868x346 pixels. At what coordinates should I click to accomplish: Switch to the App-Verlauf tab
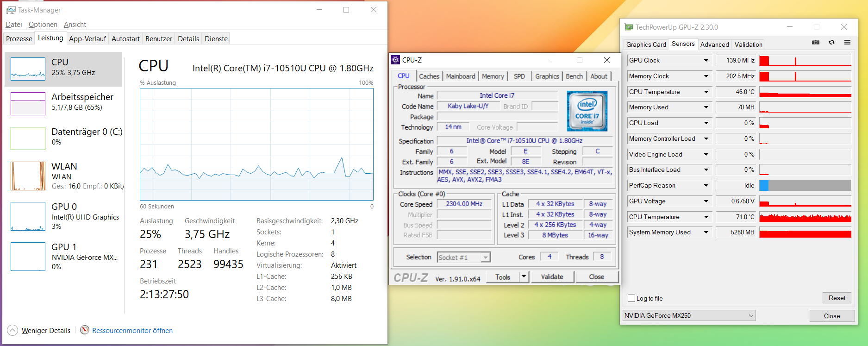click(87, 39)
